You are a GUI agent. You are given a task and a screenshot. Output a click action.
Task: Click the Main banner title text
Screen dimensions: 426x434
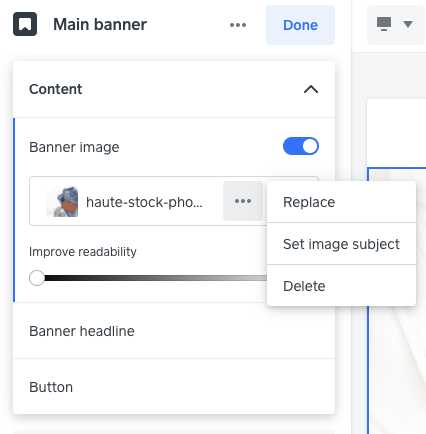pyautogui.click(x=100, y=25)
